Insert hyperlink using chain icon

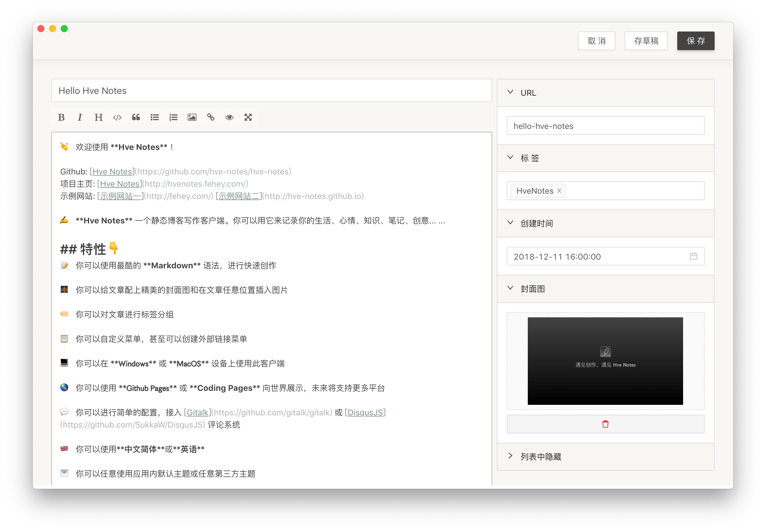[x=210, y=117]
